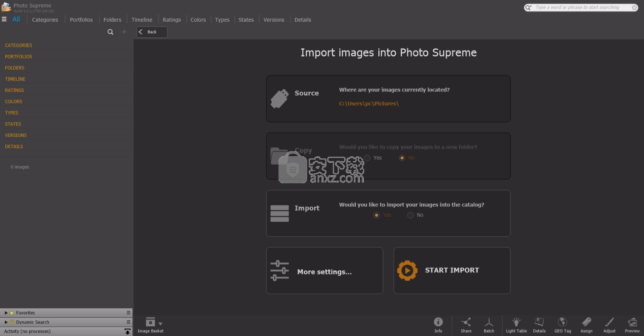Switch to the States tab
The width and height of the screenshot is (644, 336).
point(246,20)
